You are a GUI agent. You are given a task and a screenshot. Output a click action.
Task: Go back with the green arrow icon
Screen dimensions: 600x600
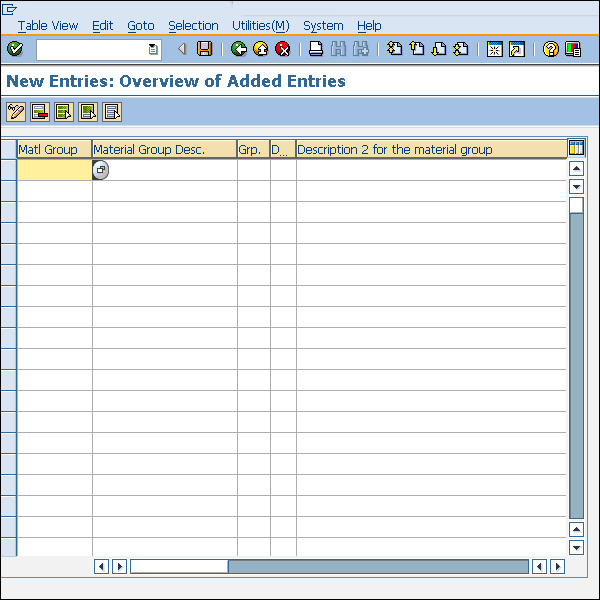click(x=239, y=49)
